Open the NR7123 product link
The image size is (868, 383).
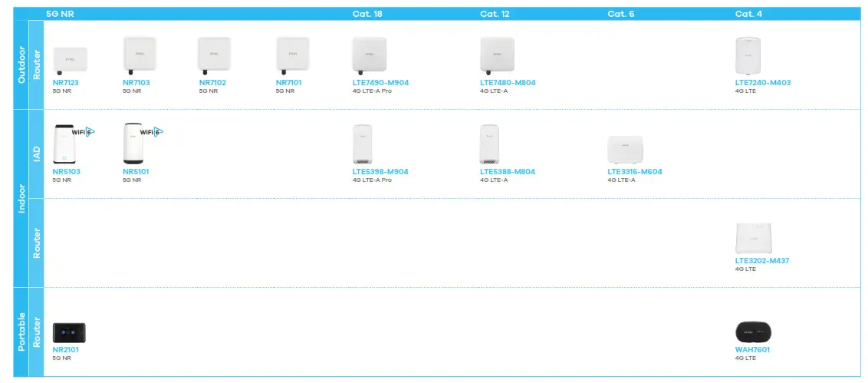[66, 83]
